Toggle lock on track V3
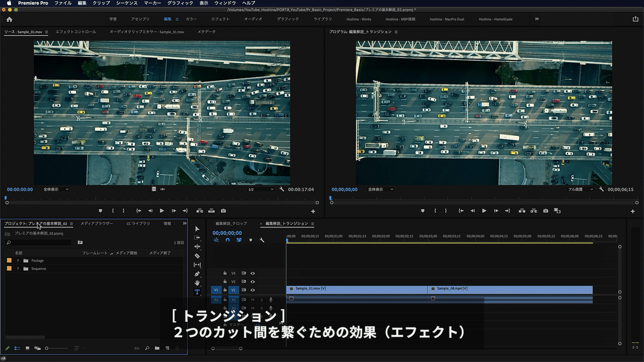 [x=225, y=273]
